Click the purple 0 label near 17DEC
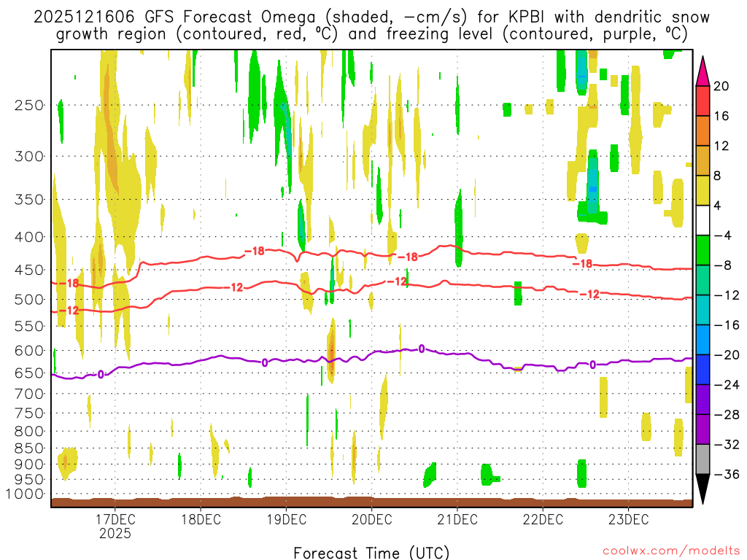The image size is (747, 560). coord(101,375)
